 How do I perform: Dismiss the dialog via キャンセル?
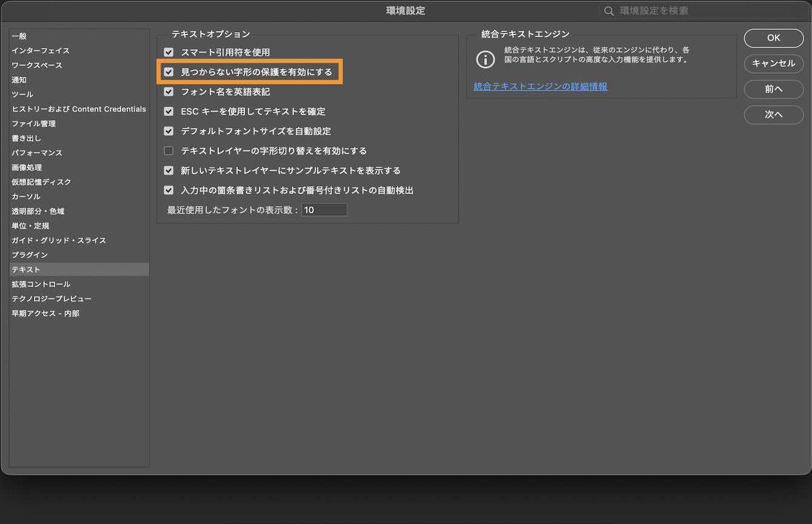click(x=773, y=64)
